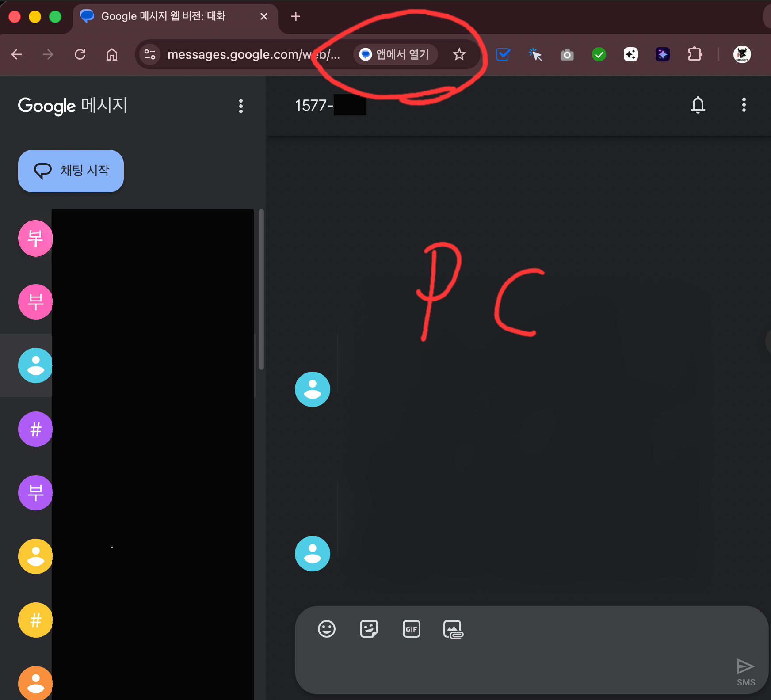Click the 앱에서 열기 button

tap(395, 54)
